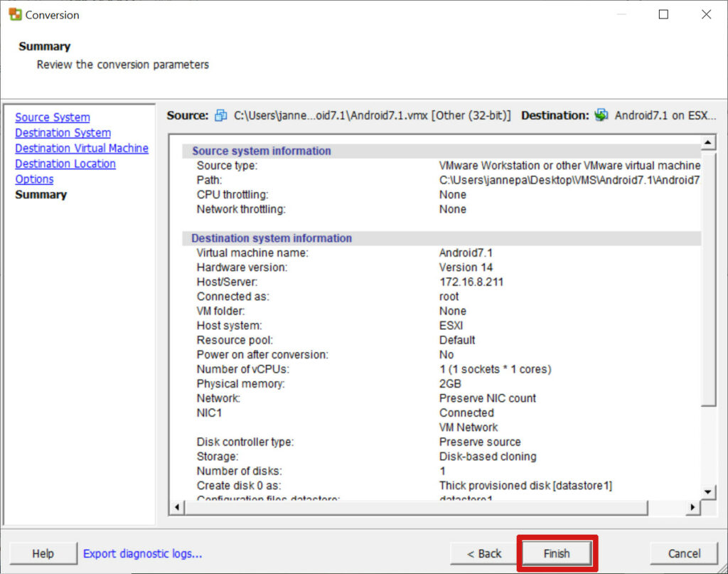Click the horizontal scroll left arrow
Image resolution: width=728 pixels, height=574 pixels.
pos(177,507)
